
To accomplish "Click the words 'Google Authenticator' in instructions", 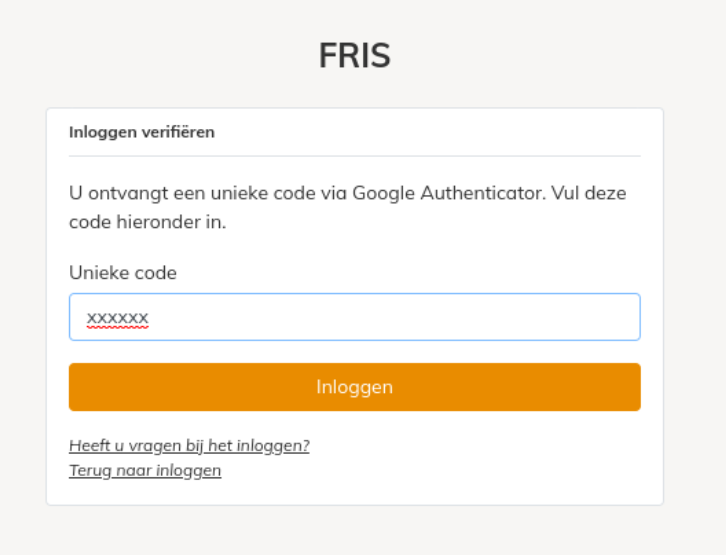I will pos(447,193).
